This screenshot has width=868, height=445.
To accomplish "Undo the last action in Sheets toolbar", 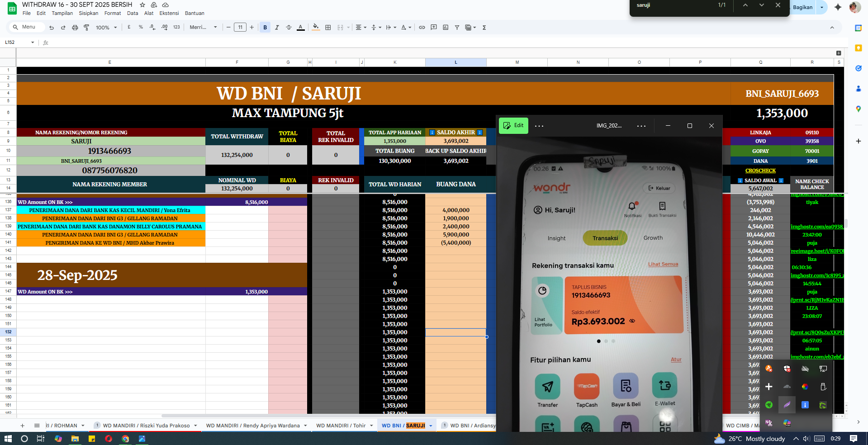I will (52, 28).
